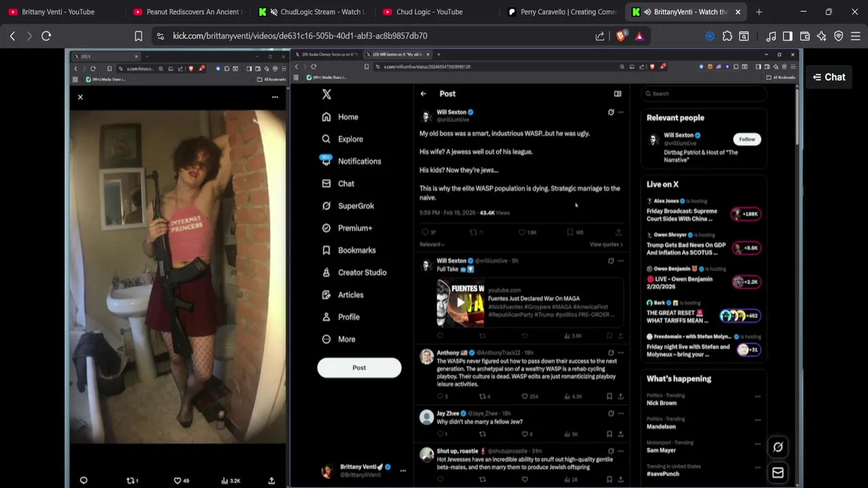Open the Brave hamburger main menu
868x488 pixels.
tap(855, 36)
